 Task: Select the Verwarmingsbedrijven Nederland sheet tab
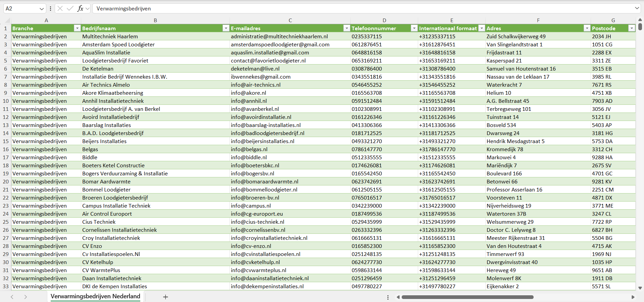coord(95,296)
